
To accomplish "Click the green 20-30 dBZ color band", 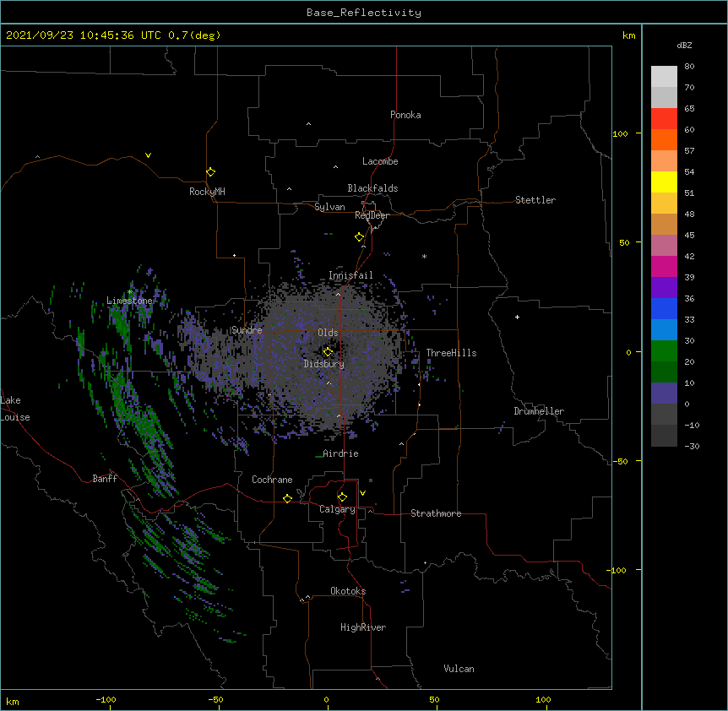I will (x=664, y=351).
